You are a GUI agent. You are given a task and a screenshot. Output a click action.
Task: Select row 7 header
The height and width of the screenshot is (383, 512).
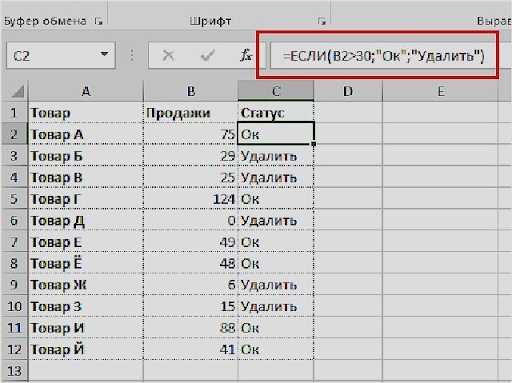(x=14, y=242)
